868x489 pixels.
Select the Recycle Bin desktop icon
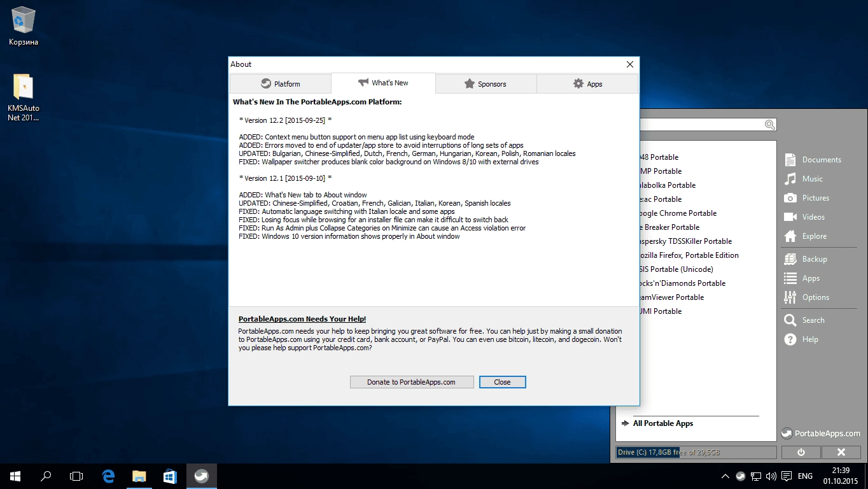click(x=24, y=26)
